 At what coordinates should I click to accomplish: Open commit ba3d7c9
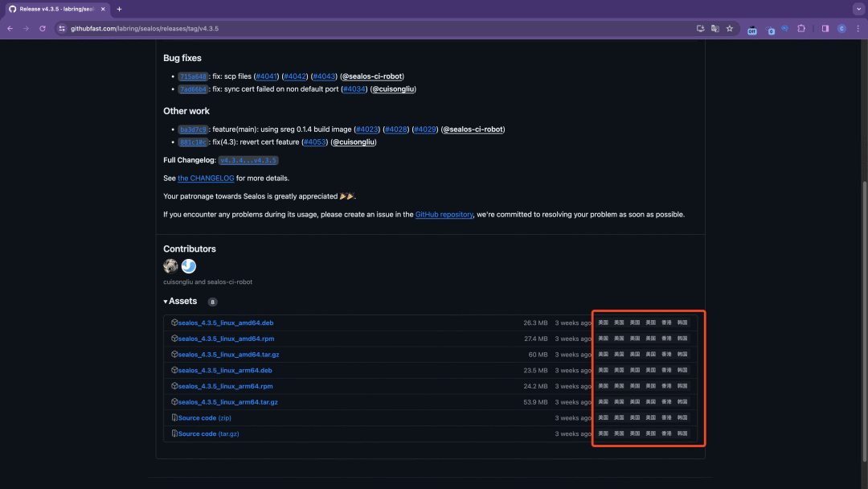coord(193,129)
